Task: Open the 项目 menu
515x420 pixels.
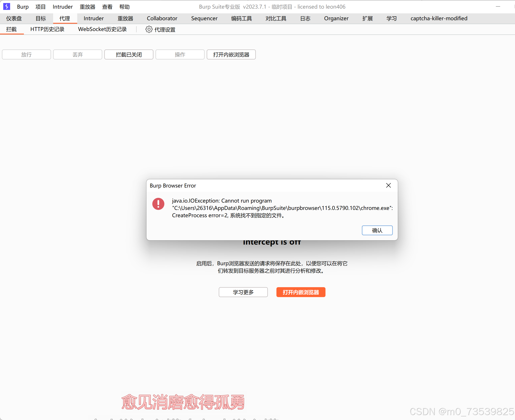Action: pos(40,7)
